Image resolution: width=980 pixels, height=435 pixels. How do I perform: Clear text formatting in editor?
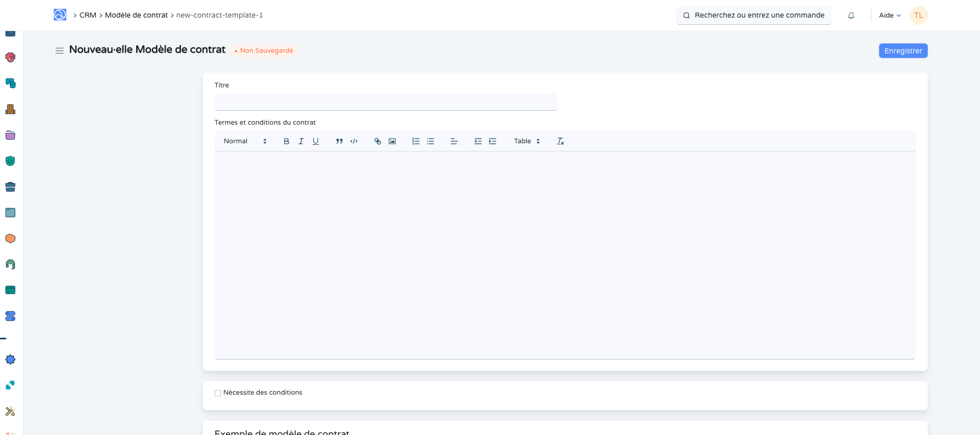[560, 141]
